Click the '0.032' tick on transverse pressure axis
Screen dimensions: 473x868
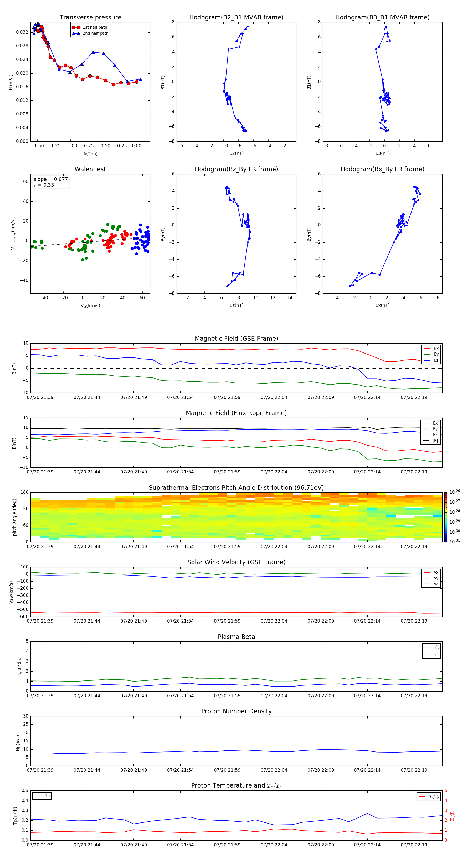coord(22,32)
